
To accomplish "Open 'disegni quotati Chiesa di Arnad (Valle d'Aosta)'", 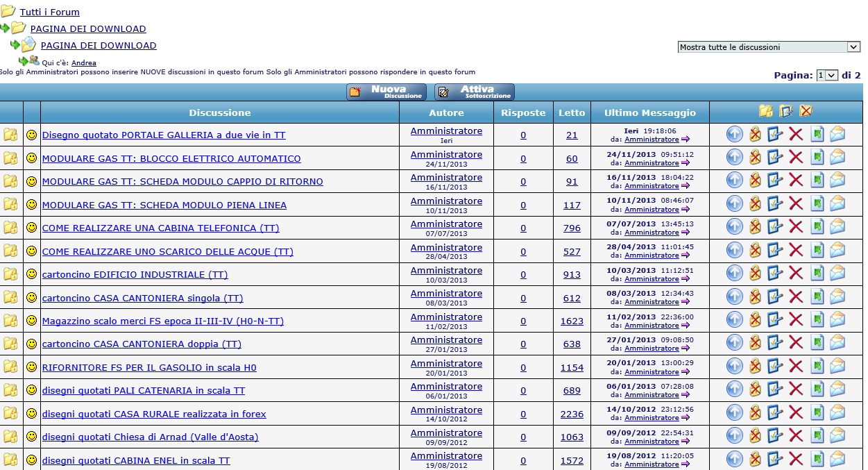I will pyautogui.click(x=151, y=437).
